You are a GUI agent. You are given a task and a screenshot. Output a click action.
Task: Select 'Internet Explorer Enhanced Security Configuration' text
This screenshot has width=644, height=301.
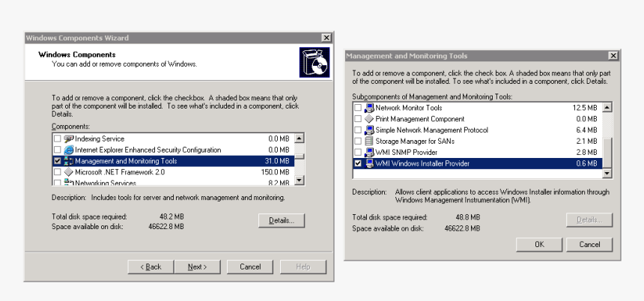148,150
